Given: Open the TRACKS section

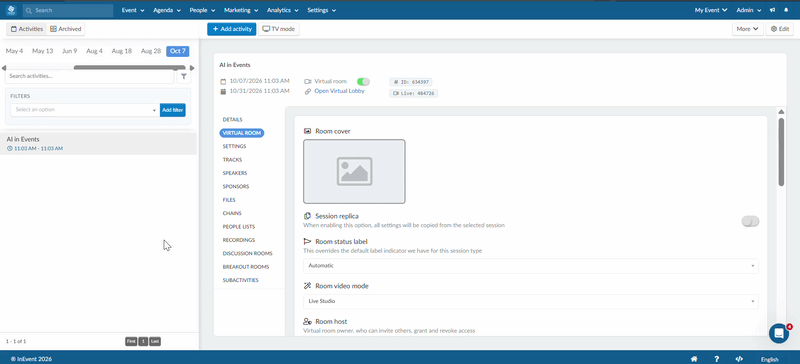Looking at the screenshot, I should pos(232,160).
